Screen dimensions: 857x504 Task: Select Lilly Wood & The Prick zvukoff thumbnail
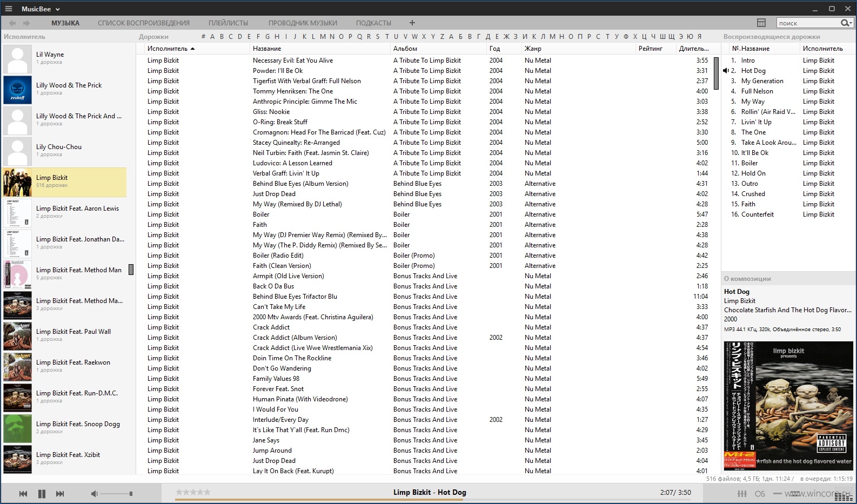tap(17, 90)
